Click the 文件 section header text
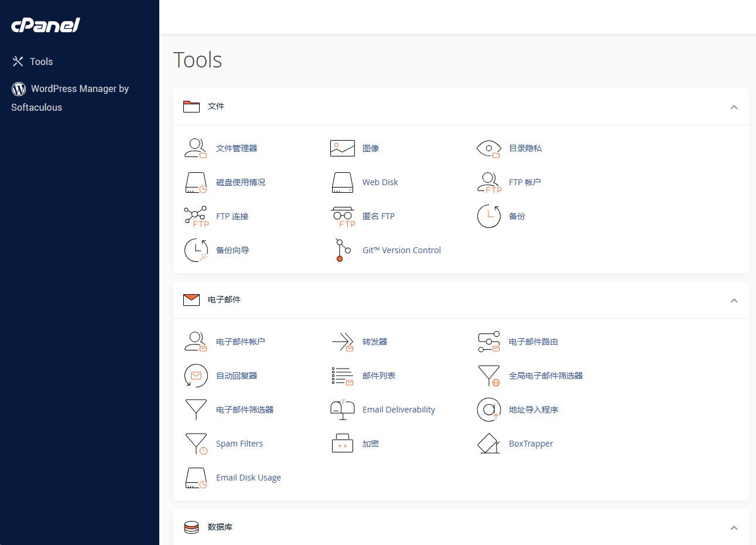 (216, 106)
